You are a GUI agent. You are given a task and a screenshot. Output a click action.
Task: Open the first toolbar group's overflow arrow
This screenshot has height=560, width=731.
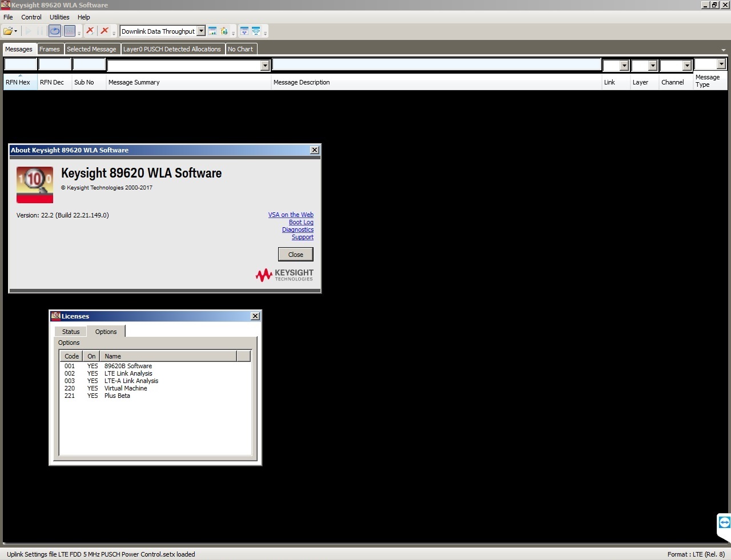click(x=79, y=33)
